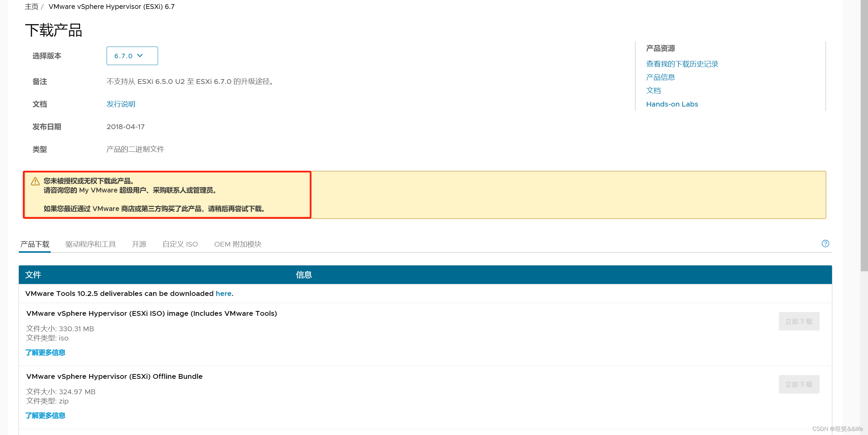Click 立即下载 for the Offline Bundle
Viewport: 868px width, 435px height.
799,384
